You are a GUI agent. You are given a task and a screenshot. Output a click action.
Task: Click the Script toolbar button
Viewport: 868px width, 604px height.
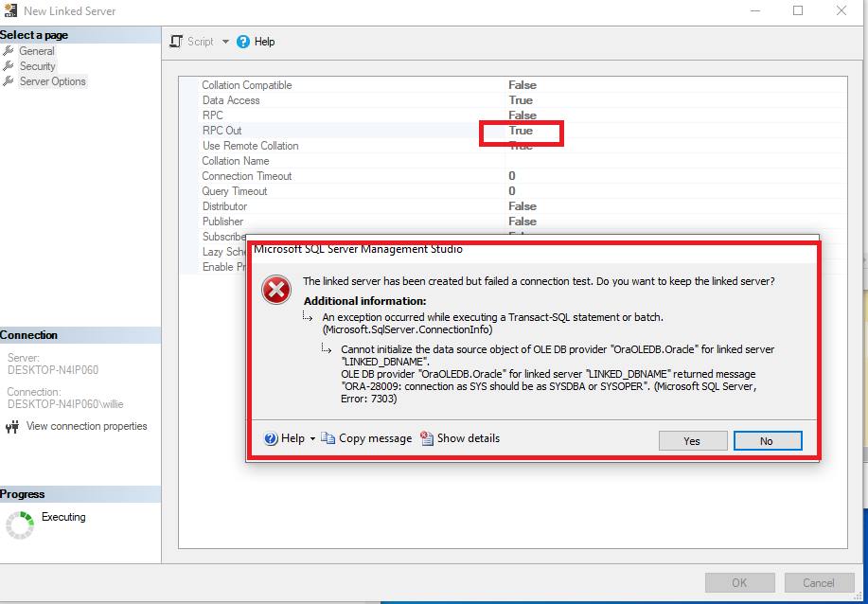click(193, 42)
